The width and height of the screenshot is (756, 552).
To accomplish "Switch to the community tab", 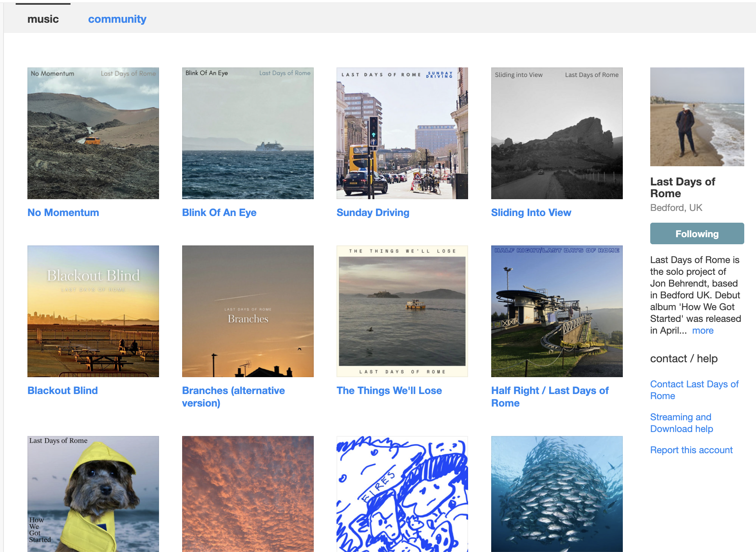I will (117, 19).
